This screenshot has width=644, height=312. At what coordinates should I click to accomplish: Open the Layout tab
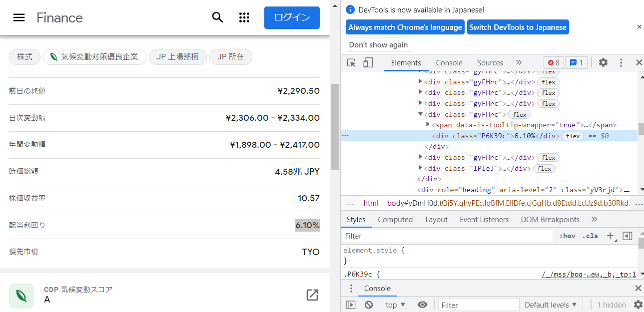[436, 220]
